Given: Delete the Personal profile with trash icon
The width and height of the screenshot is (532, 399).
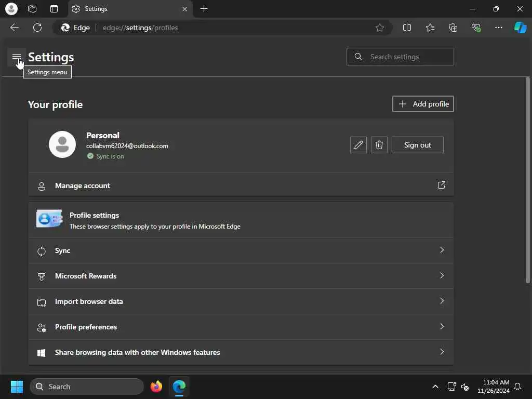Looking at the screenshot, I should click(x=379, y=145).
